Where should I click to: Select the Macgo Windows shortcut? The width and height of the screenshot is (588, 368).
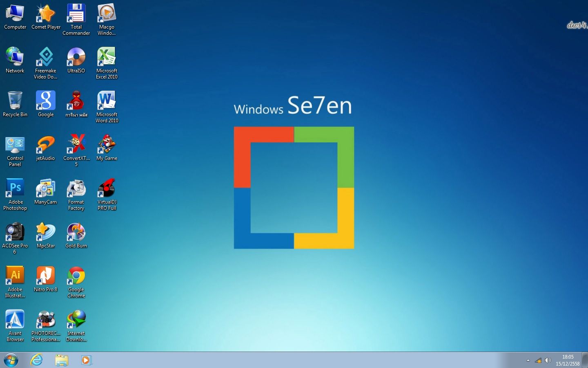(x=107, y=20)
